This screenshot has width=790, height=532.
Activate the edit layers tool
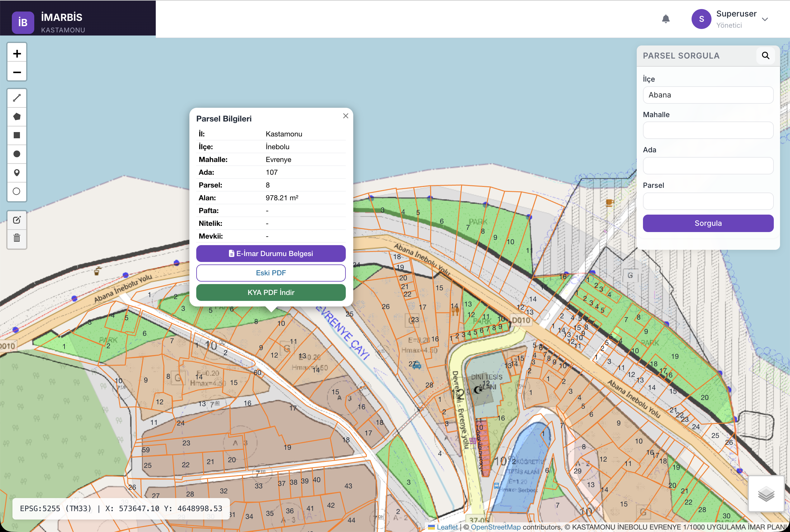pyautogui.click(x=17, y=220)
